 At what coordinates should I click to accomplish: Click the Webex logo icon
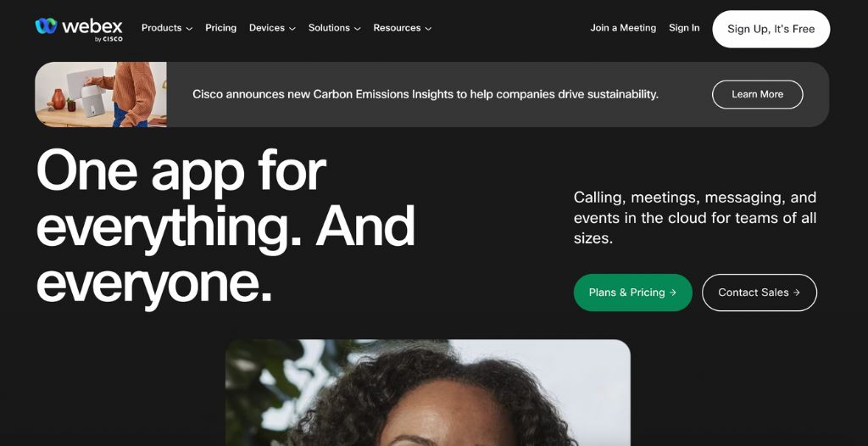point(46,26)
